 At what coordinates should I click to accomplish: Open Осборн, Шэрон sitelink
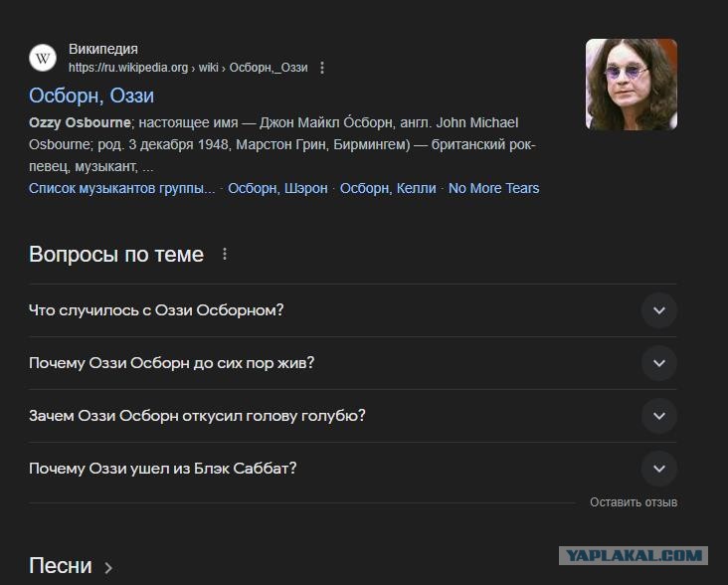point(277,188)
